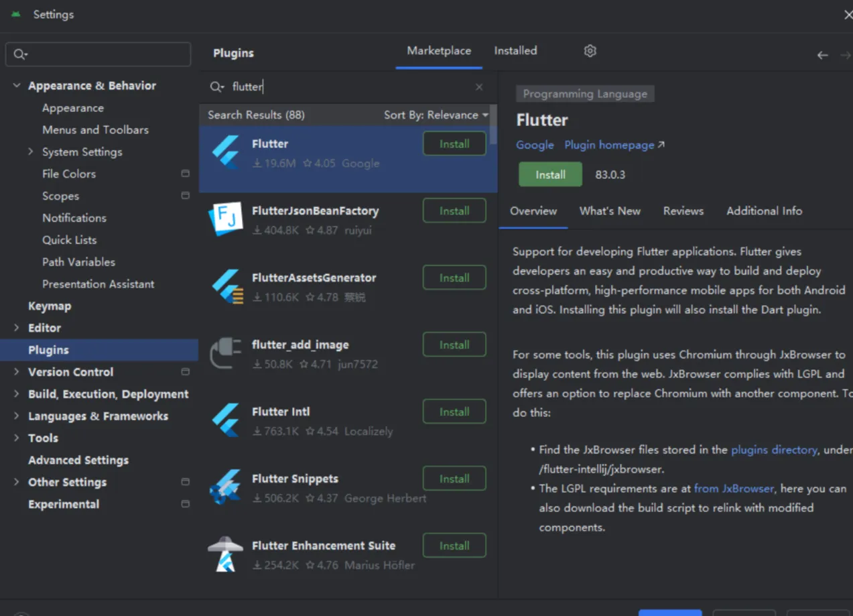Click the Flutter plugin logo icon
The image size is (853, 616).
tap(226, 152)
